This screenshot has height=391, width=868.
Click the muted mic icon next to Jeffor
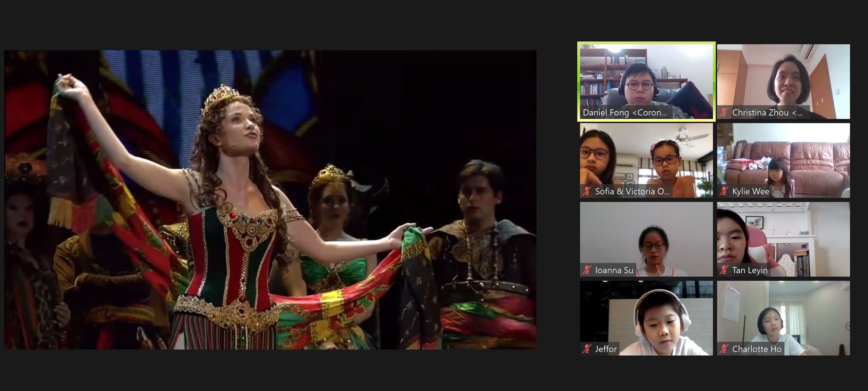tap(587, 349)
